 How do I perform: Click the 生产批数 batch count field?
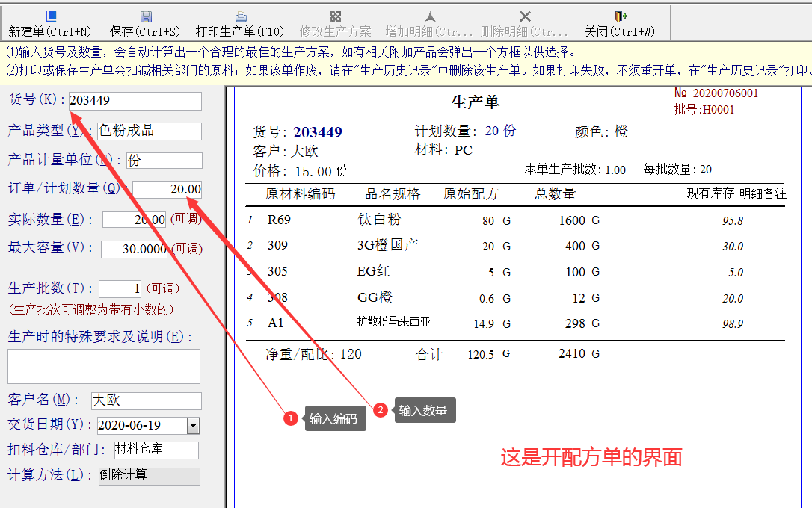[x=120, y=288]
